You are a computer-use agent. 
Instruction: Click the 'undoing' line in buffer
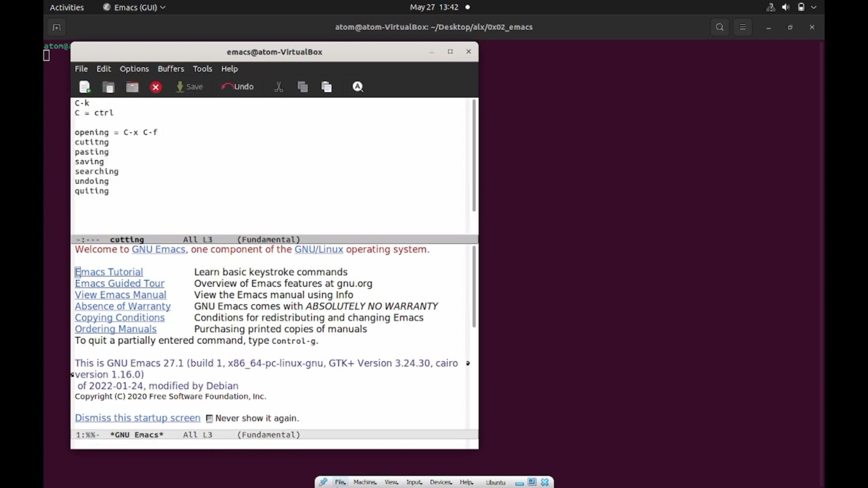[92, 181]
